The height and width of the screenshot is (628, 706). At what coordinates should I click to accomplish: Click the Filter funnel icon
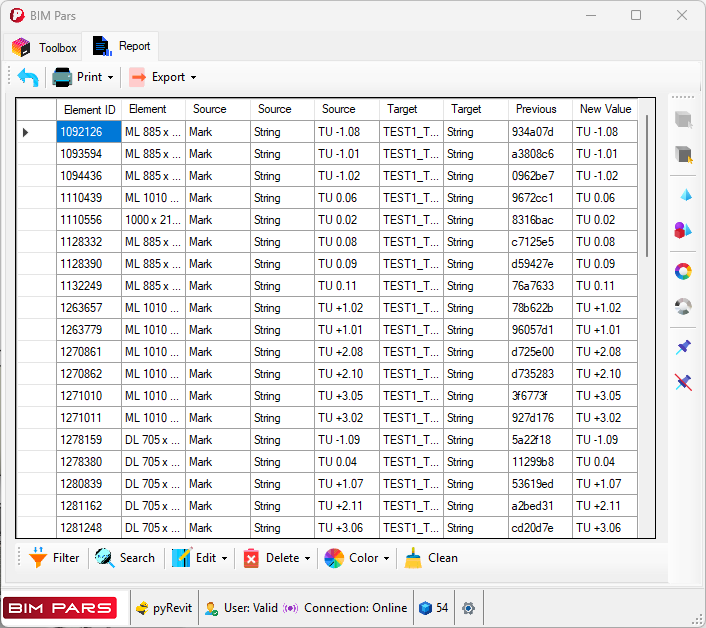pos(38,557)
